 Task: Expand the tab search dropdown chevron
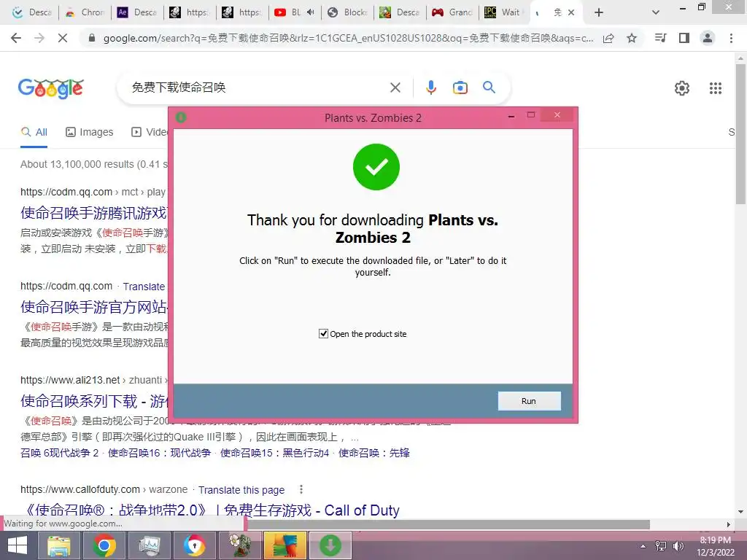pos(656,12)
